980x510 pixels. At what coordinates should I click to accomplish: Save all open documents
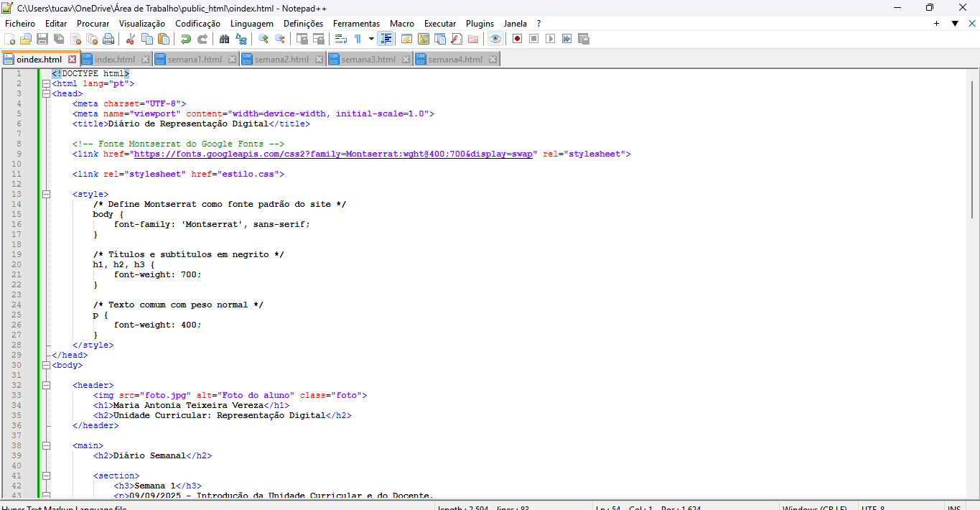click(57, 38)
